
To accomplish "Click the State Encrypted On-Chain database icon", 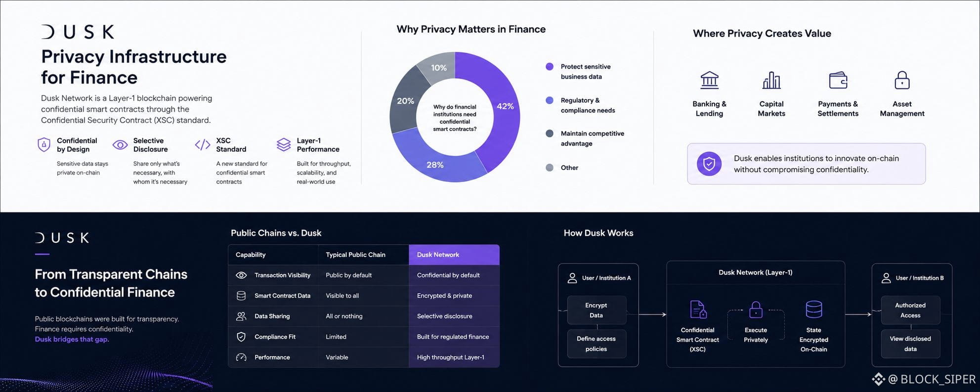I will click(x=814, y=309).
